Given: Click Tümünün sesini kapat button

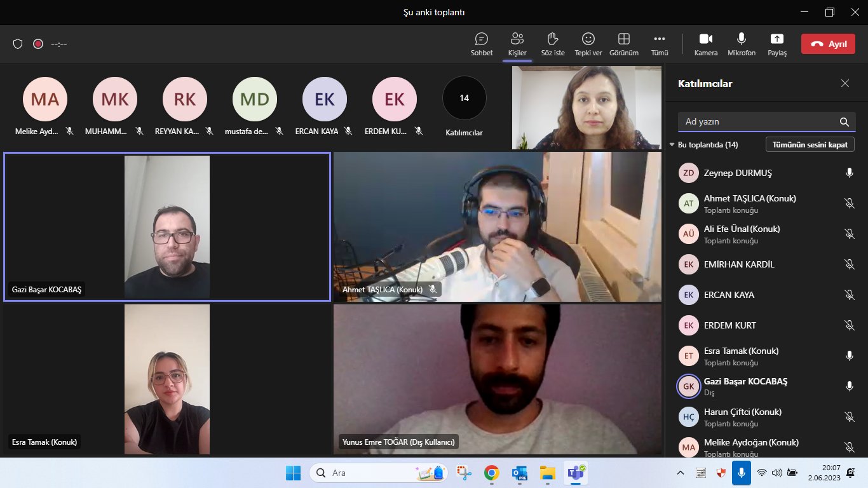Looking at the screenshot, I should point(810,145).
